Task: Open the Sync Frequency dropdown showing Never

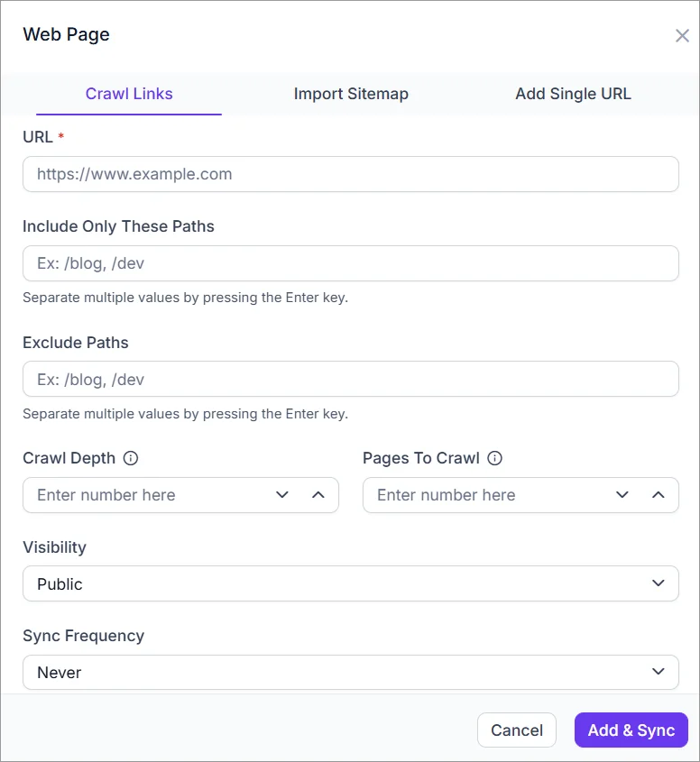Action: (350, 672)
